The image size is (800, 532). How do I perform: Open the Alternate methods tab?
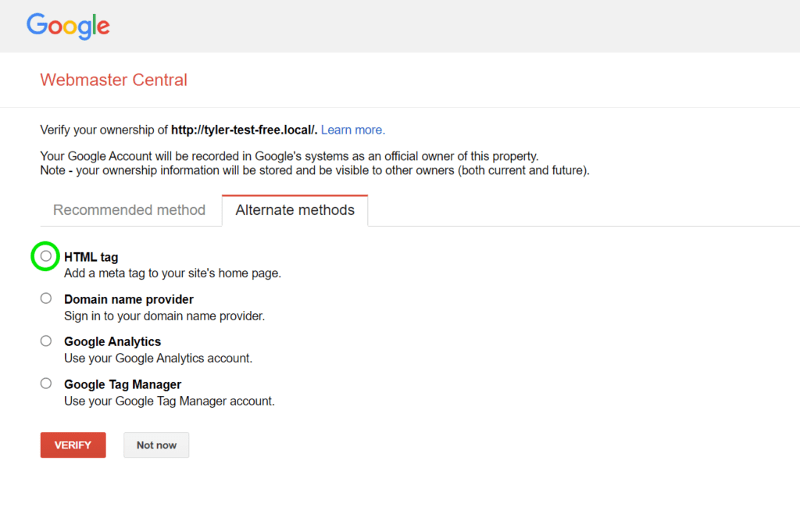click(x=295, y=210)
